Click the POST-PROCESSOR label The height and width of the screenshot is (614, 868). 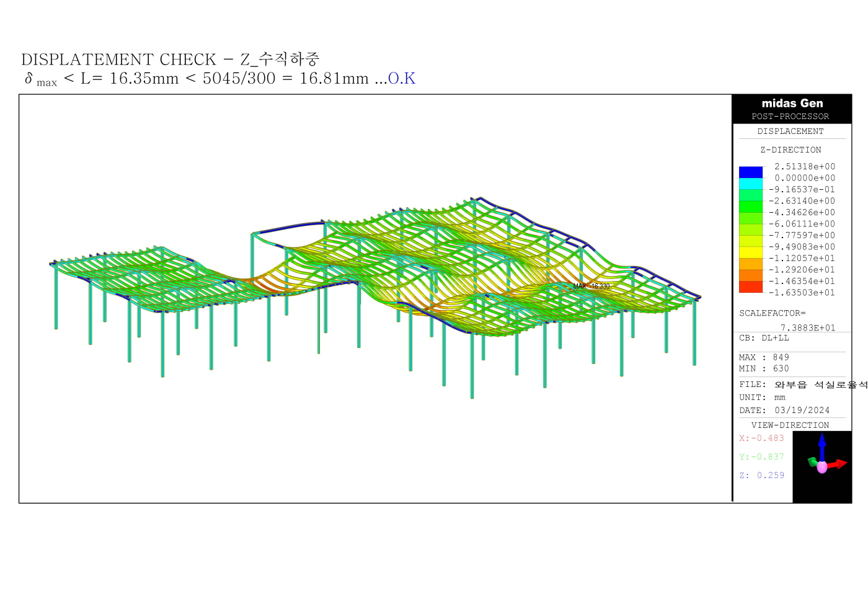click(x=790, y=117)
